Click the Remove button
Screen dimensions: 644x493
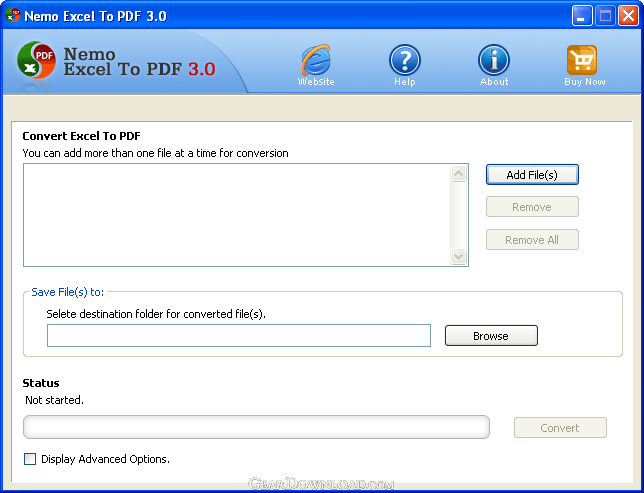pos(532,207)
